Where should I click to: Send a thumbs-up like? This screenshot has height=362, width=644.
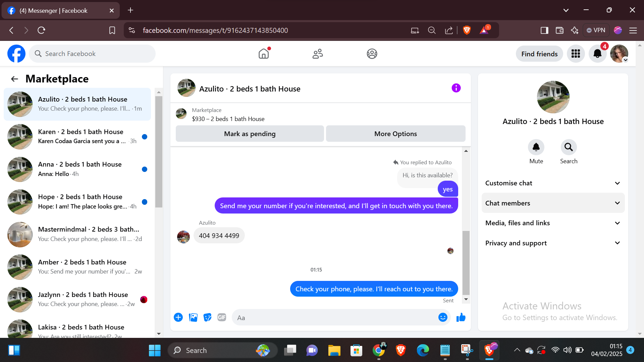click(x=461, y=317)
